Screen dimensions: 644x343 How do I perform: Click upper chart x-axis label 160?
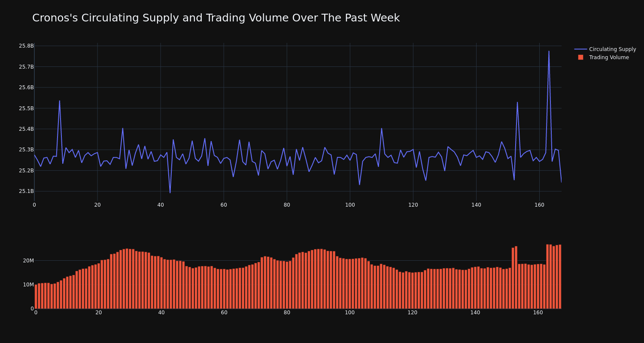tap(539, 205)
